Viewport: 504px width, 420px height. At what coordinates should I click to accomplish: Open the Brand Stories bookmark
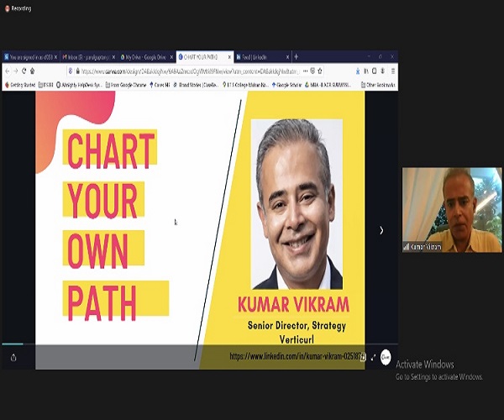pos(196,85)
